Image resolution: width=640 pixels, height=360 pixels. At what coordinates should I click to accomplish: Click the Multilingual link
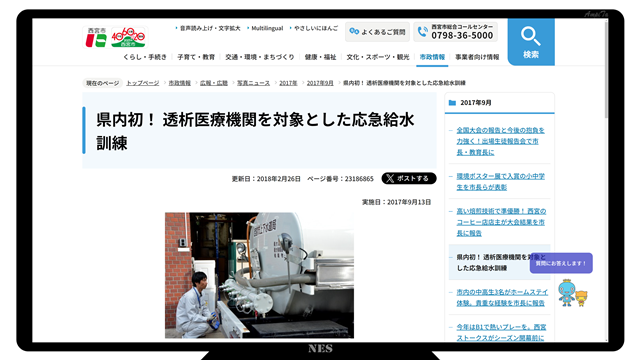tap(267, 28)
